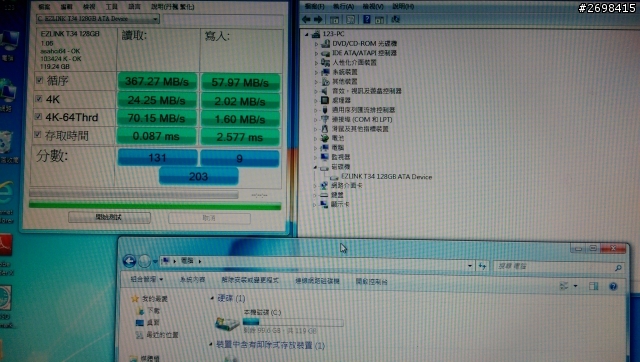Open the 檢視 View menu in AS SSD
This screenshot has height=362, width=640.
click(89, 7)
